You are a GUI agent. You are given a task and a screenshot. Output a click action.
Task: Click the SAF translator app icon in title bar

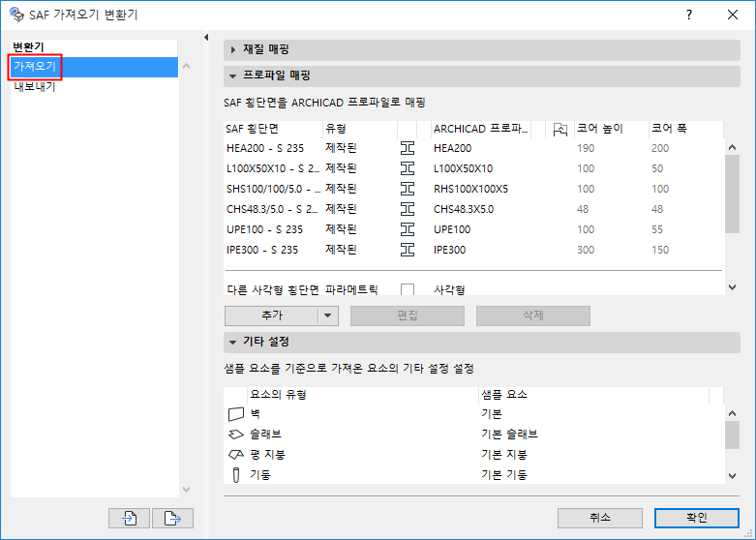click(x=16, y=15)
